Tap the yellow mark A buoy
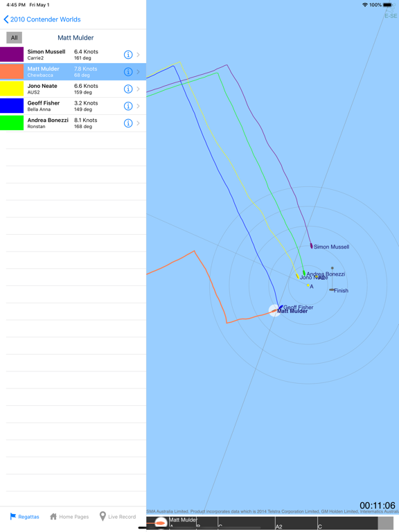The width and height of the screenshot is (399, 532). click(x=308, y=285)
